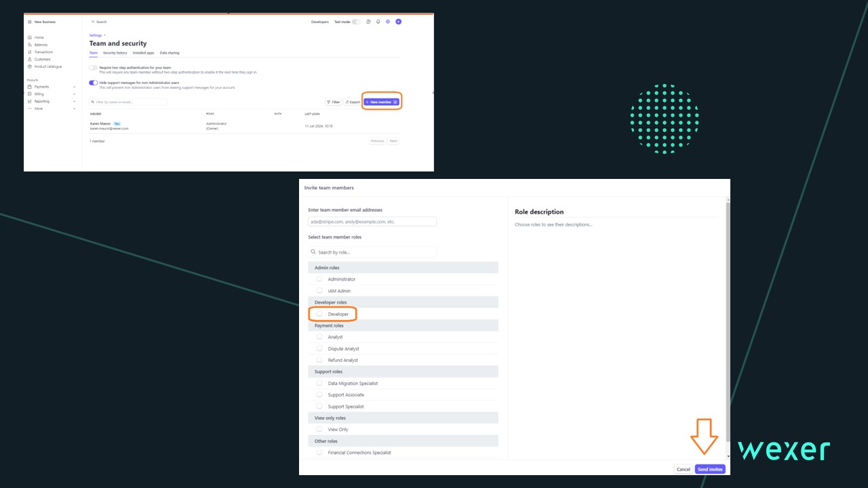Image resolution: width=868 pixels, height=488 pixels.
Task: Open the Home page from the sidebar
Action: [39, 37]
